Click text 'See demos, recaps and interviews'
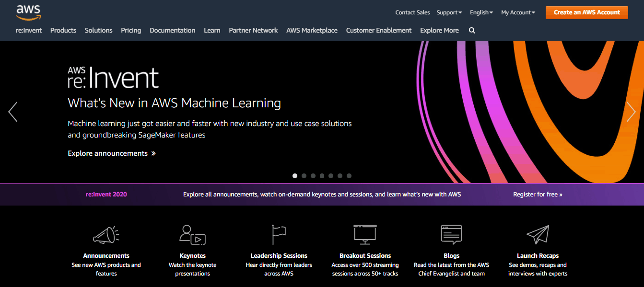644x287 pixels. point(538,269)
